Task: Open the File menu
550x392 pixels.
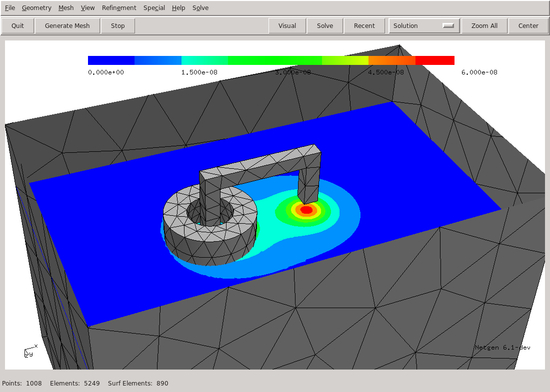Action: (9, 8)
